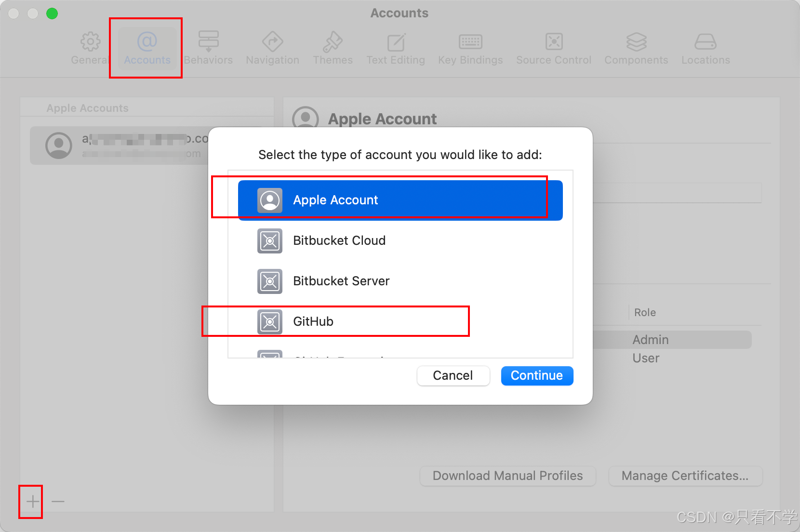Image resolution: width=800 pixels, height=532 pixels.
Task: Remove the selected account with minus button
Action: coord(58,502)
